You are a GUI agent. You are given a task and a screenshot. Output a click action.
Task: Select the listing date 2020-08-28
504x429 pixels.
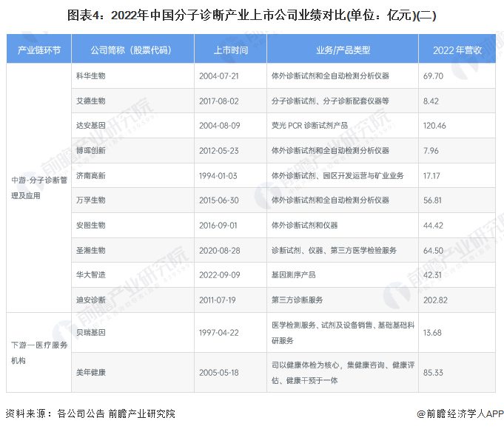point(220,250)
